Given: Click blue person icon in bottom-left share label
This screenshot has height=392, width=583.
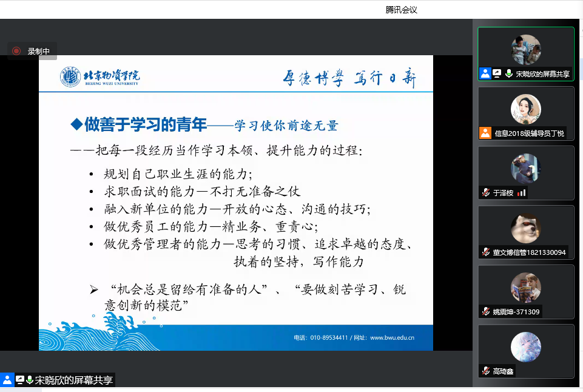Looking at the screenshot, I should tap(7, 380).
